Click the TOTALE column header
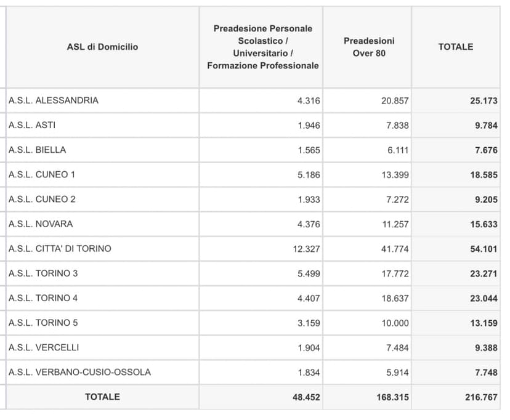This screenshot has width=510, height=420. pyautogui.click(x=455, y=47)
